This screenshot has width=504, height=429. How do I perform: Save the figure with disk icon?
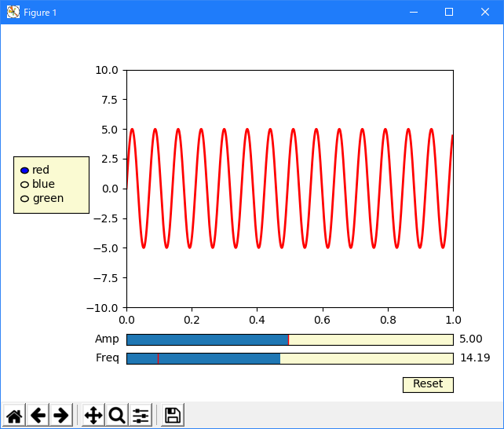173,415
